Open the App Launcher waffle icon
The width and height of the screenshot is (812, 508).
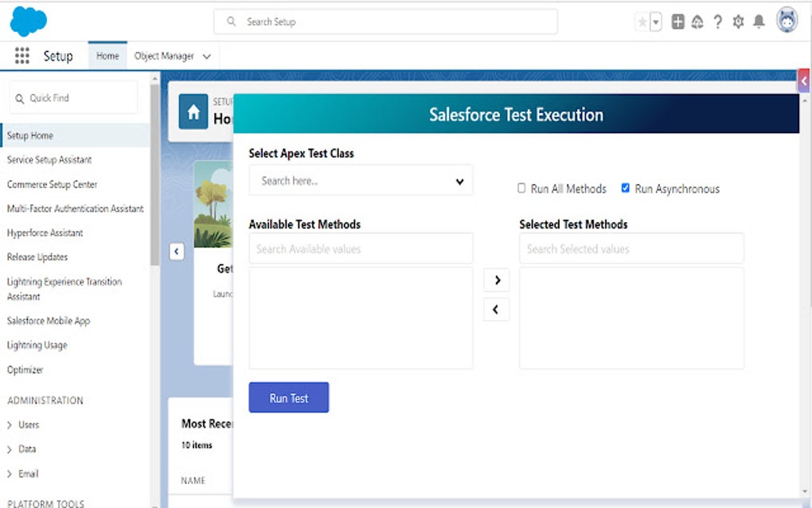tap(21, 55)
